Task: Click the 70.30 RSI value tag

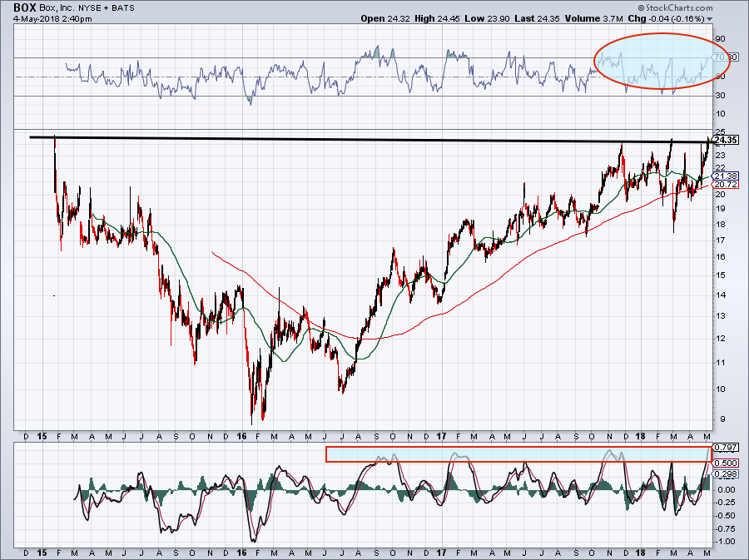Action: (726, 57)
